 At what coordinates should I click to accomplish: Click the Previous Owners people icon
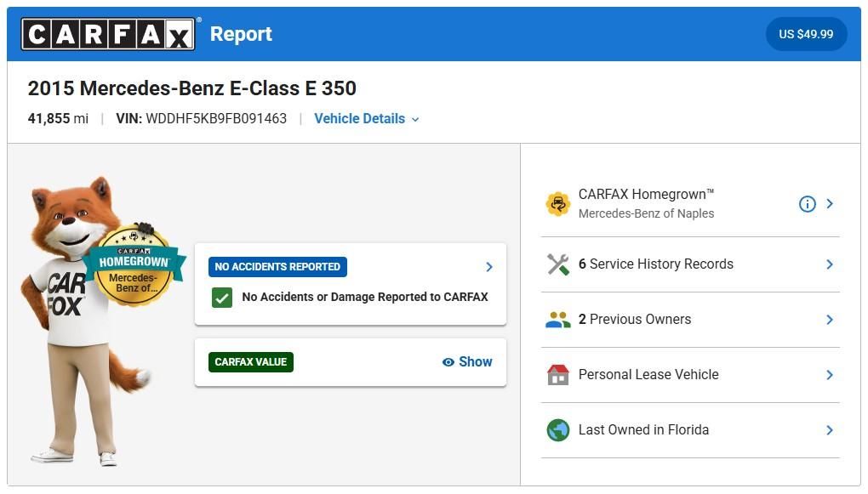click(x=557, y=320)
